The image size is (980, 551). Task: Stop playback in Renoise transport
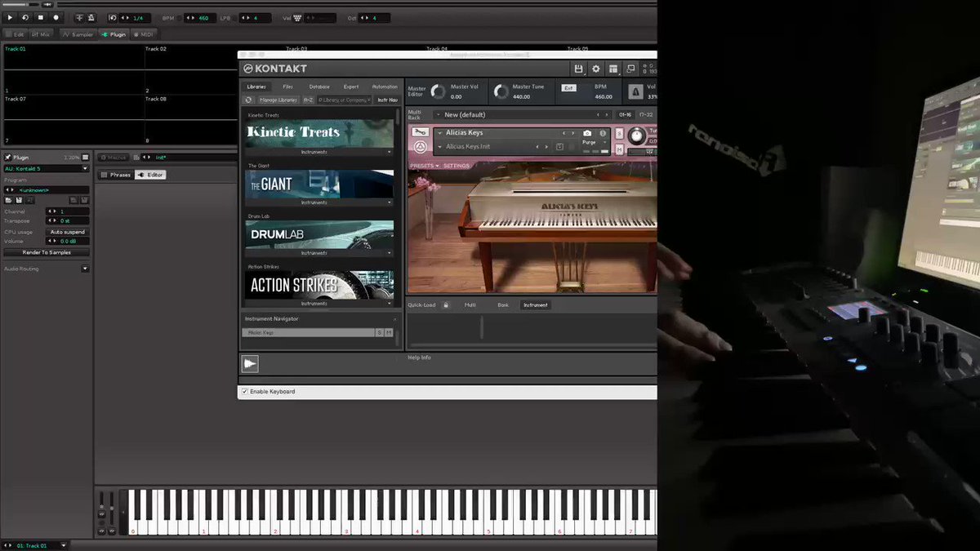coord(41,17)
